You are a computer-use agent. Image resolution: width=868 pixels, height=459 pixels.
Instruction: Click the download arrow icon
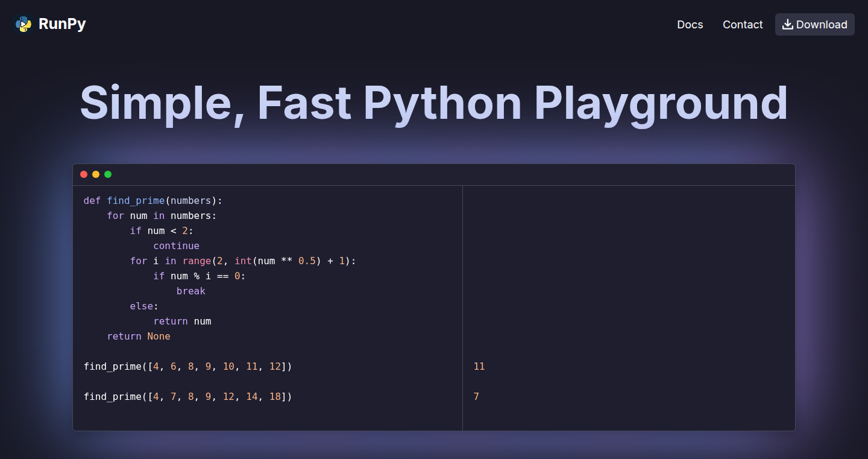click(x=787, y=24)
